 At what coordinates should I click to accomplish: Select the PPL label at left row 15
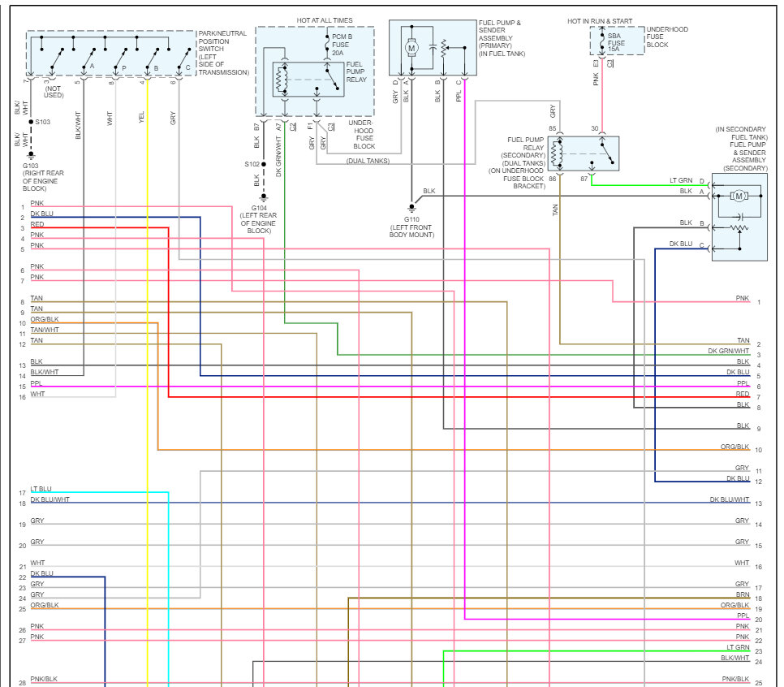36,383
